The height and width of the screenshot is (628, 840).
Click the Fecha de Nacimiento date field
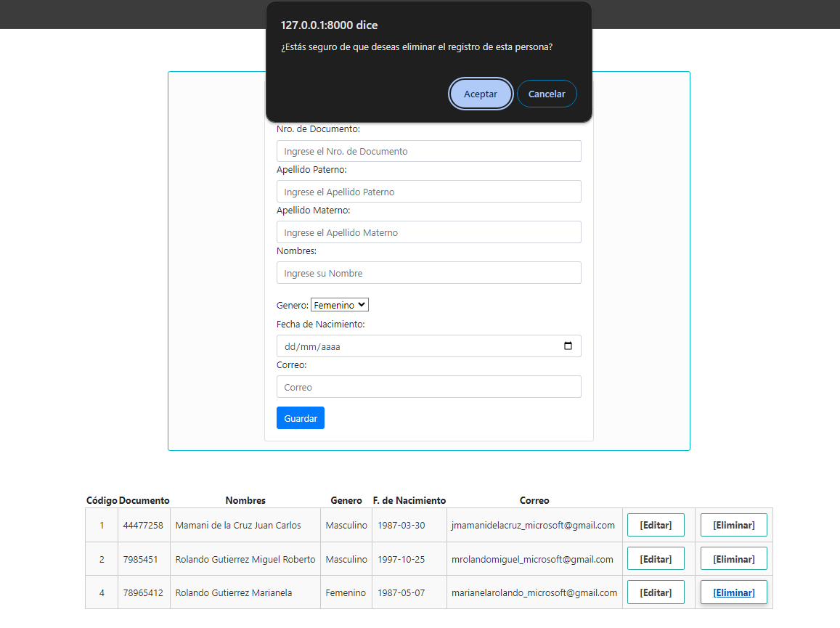(x=414, y=346)
